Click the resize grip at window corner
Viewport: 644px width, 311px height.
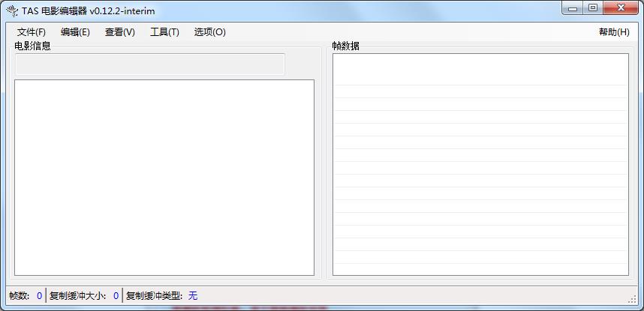click(x=632, y=299)
